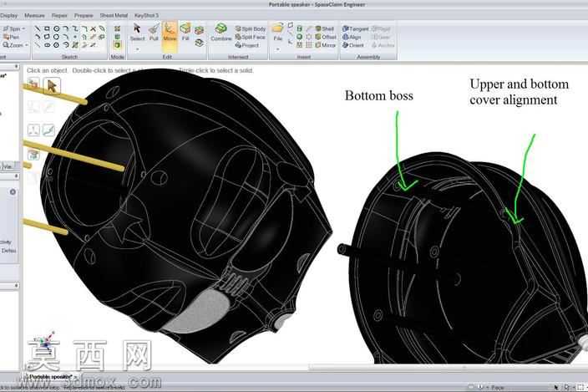Open the Display ribbon tab

(8, 15)
